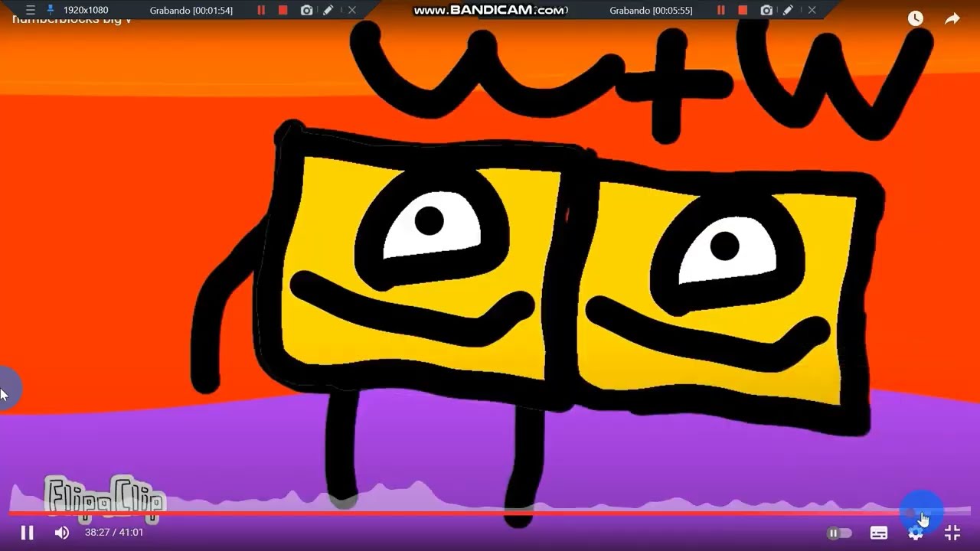Exit fullscreen mode
980x551 pixels.
[952, 533]
